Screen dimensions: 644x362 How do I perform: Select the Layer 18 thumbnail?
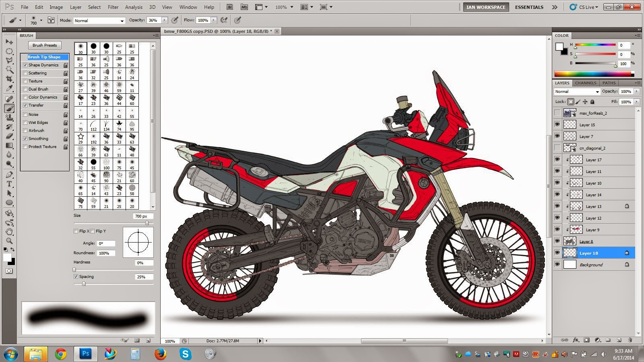tap(570, 253)
